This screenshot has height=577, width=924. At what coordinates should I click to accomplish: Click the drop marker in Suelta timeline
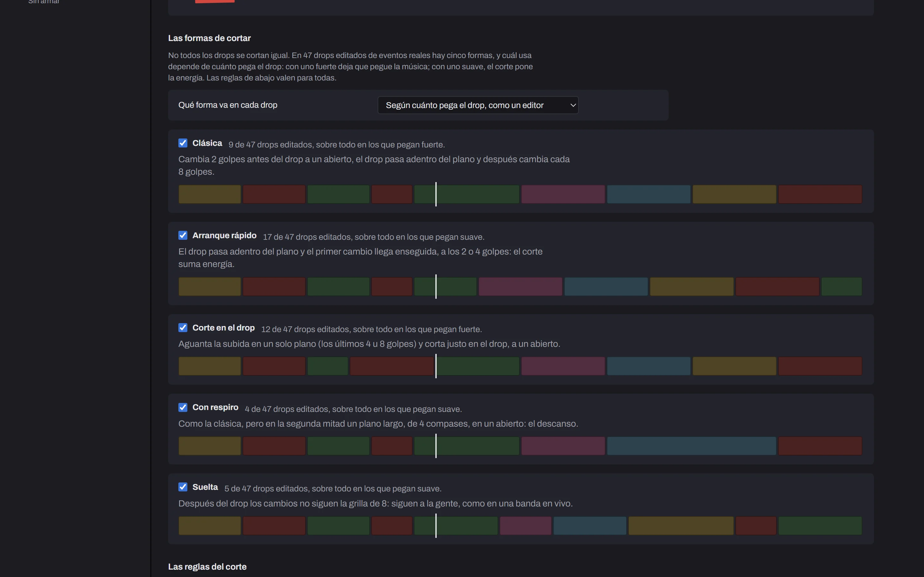pyautogui.click(x=436, y=525)
